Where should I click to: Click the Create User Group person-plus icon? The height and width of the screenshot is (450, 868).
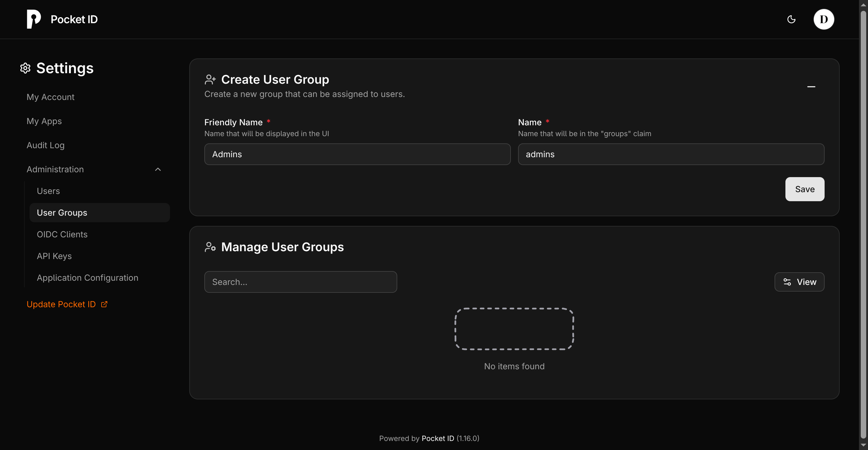[x=211, y=79]
